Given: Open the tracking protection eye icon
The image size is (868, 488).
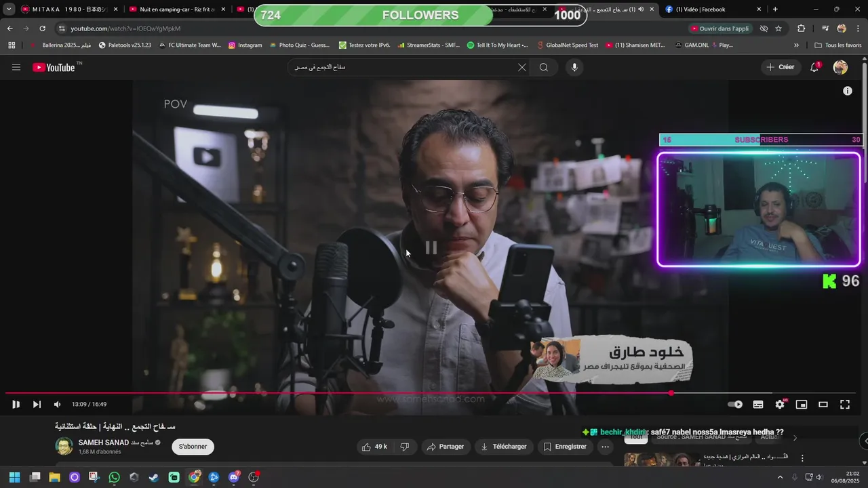Looking at the screenshot, I should [x=764, y=28].
